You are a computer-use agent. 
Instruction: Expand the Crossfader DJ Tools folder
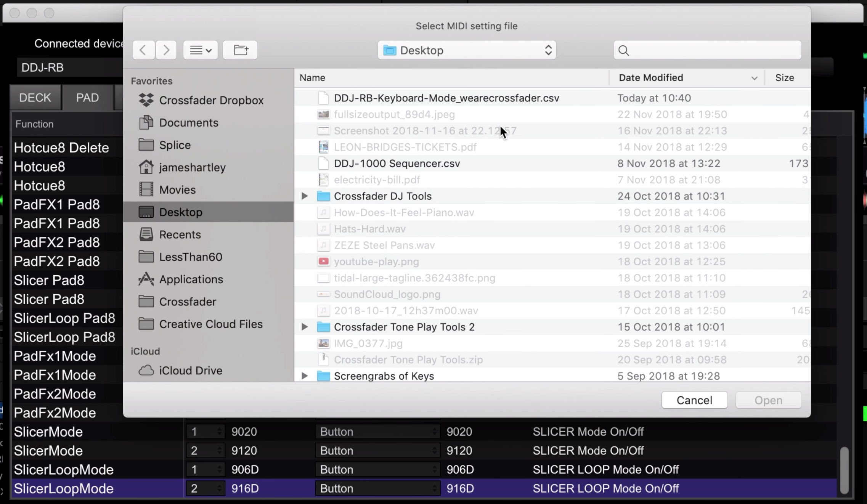coord(304,196)
